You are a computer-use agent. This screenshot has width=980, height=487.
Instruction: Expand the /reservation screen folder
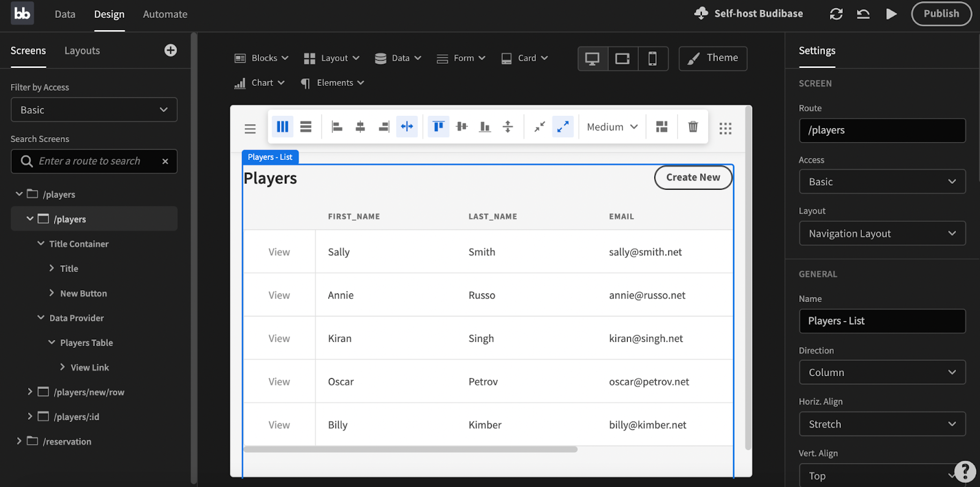click(19, 441)
